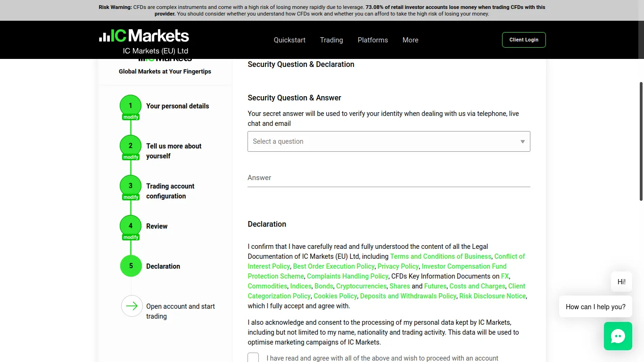Click the IC Markets logo in header

(x=144, y=36)
